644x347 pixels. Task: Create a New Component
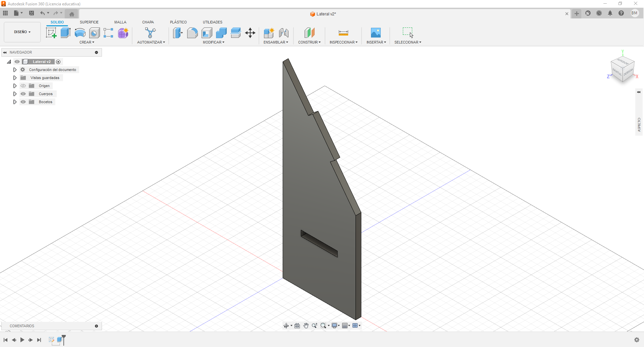(x=269, y=33)
